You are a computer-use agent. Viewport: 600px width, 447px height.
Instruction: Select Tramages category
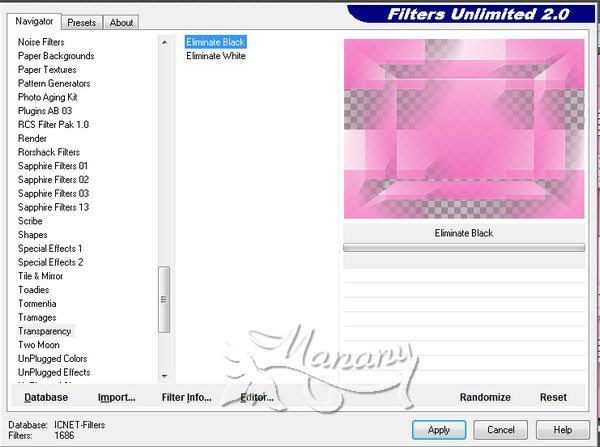pos(37,318)
